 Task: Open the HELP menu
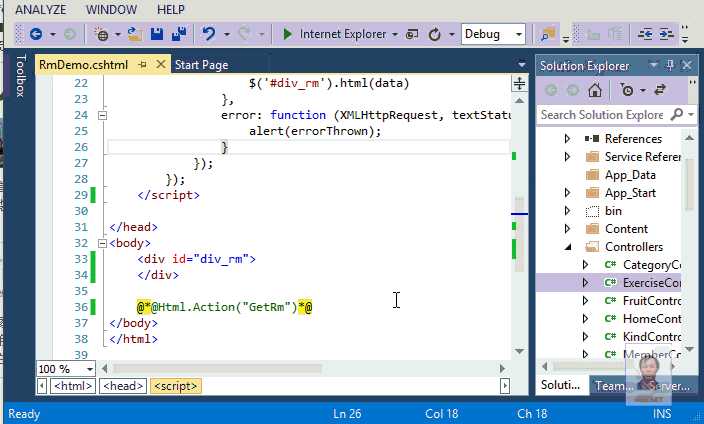click(171, 9)
